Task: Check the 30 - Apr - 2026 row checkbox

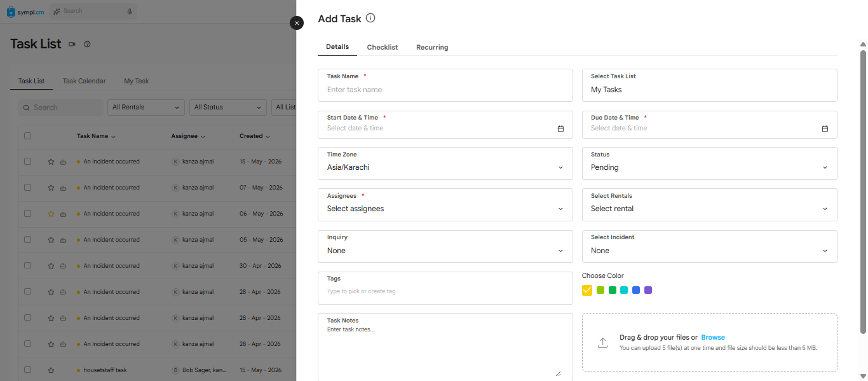Action: coord(27,265)
